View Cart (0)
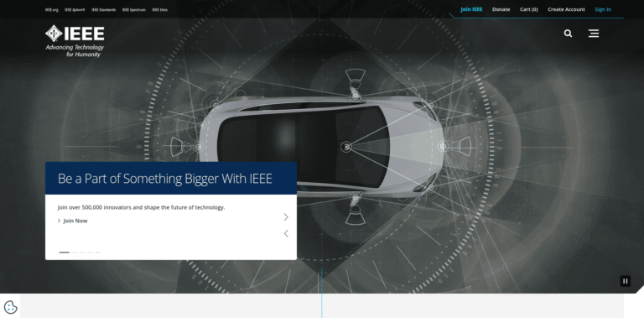The image size is (644, 318). click(x=528, y=9)
